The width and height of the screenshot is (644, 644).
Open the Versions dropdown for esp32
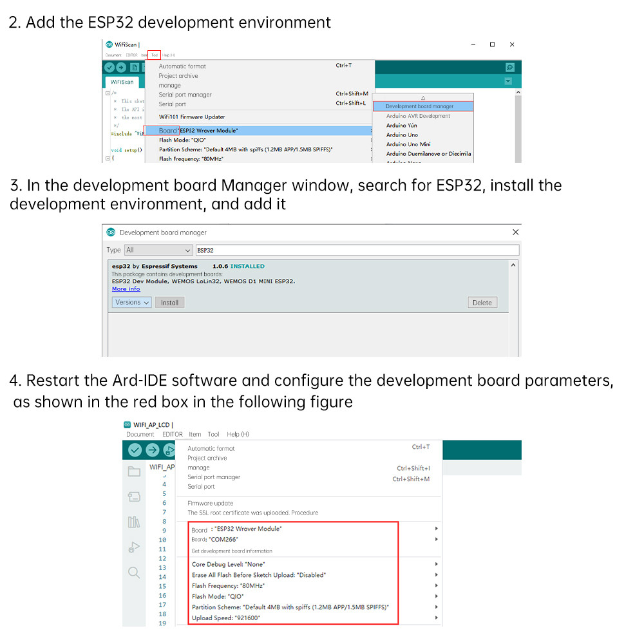pyautogui.click(x=132, y=302)
